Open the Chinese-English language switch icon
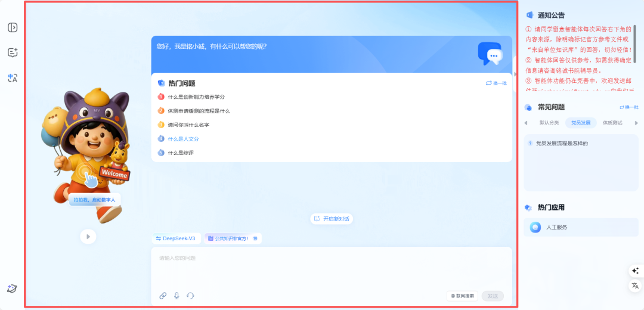Viewport: 644px width, 310px height. (13, 77)
